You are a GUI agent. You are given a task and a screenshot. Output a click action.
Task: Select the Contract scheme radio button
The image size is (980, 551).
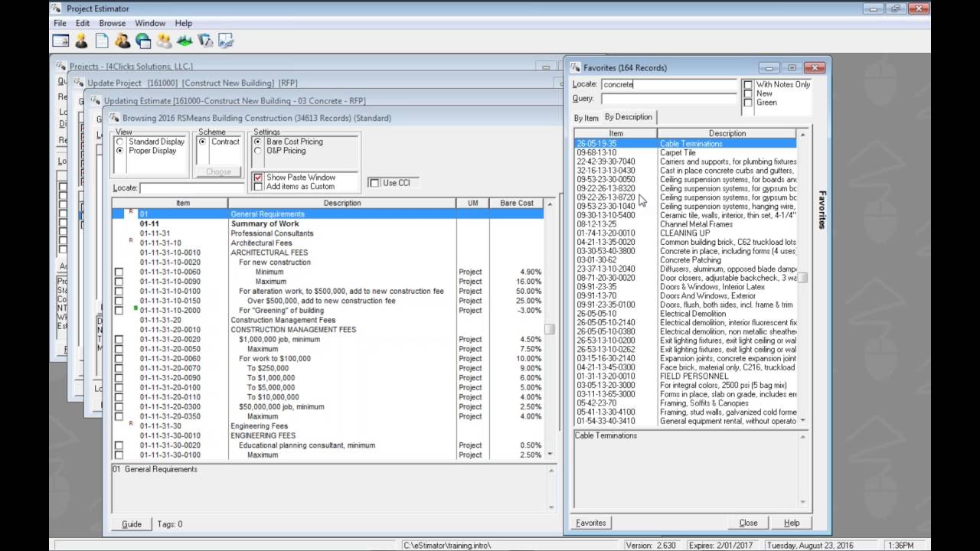[x=202, y=142]
